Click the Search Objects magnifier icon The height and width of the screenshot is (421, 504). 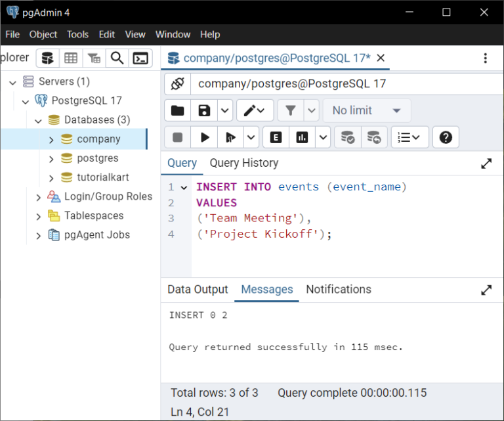coord(117,58)
